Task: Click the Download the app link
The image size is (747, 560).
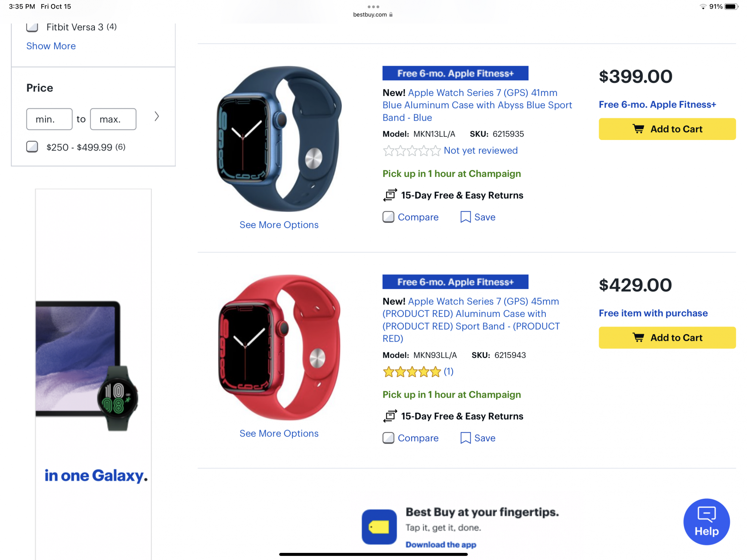Action: click(x=441, y=545)
